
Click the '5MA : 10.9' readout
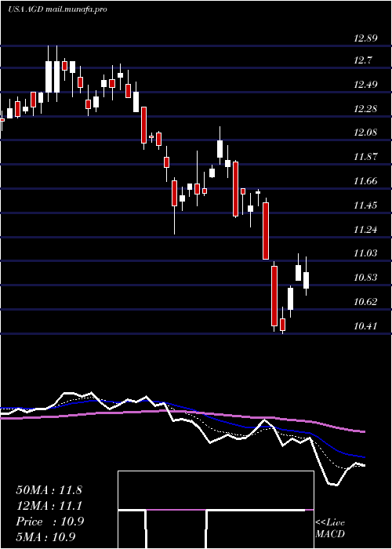point(45,537)
